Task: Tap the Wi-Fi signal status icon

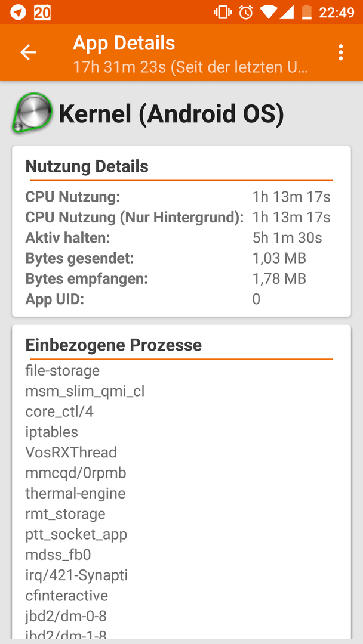Action: (x=267, y=13)
